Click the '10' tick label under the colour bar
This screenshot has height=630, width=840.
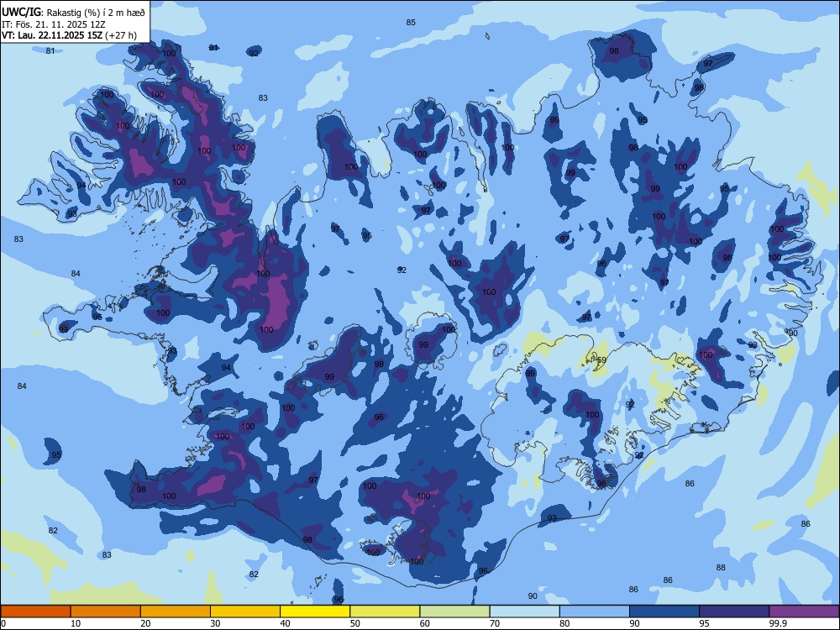[76, 623]
